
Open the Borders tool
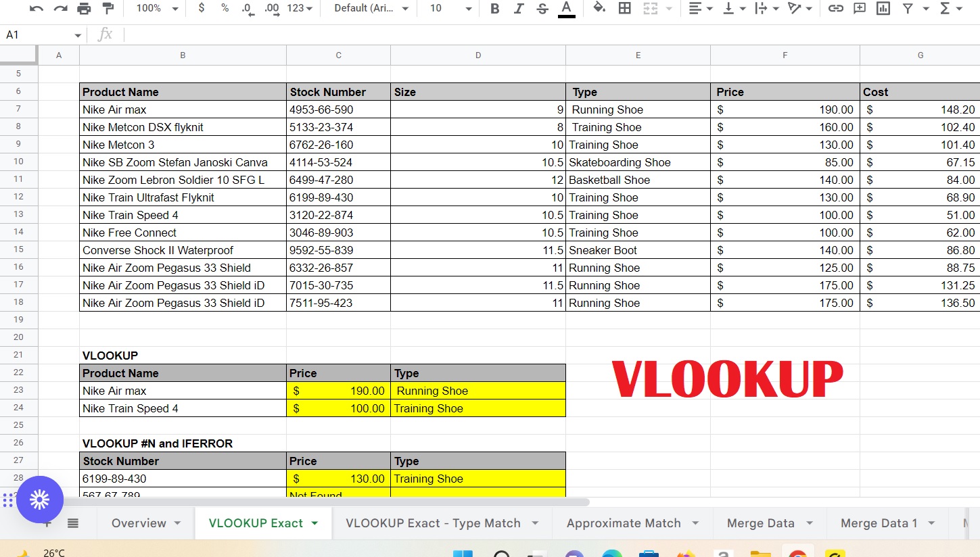[x=625, y=9]
